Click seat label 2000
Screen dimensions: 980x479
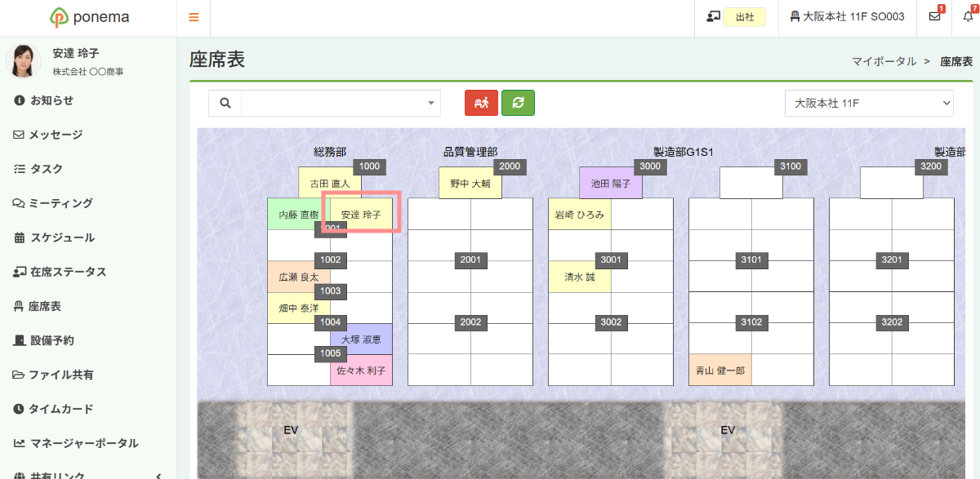(x=510, y=166)
